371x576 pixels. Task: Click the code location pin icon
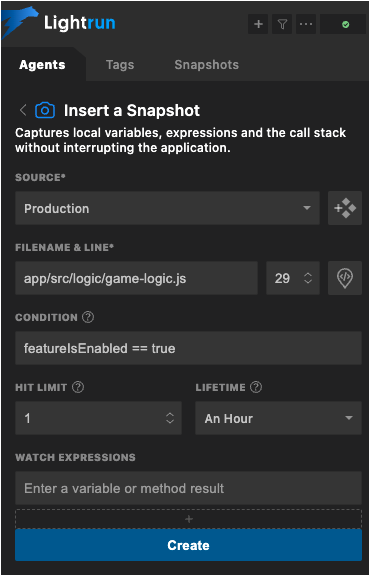[x=345, y=278]
